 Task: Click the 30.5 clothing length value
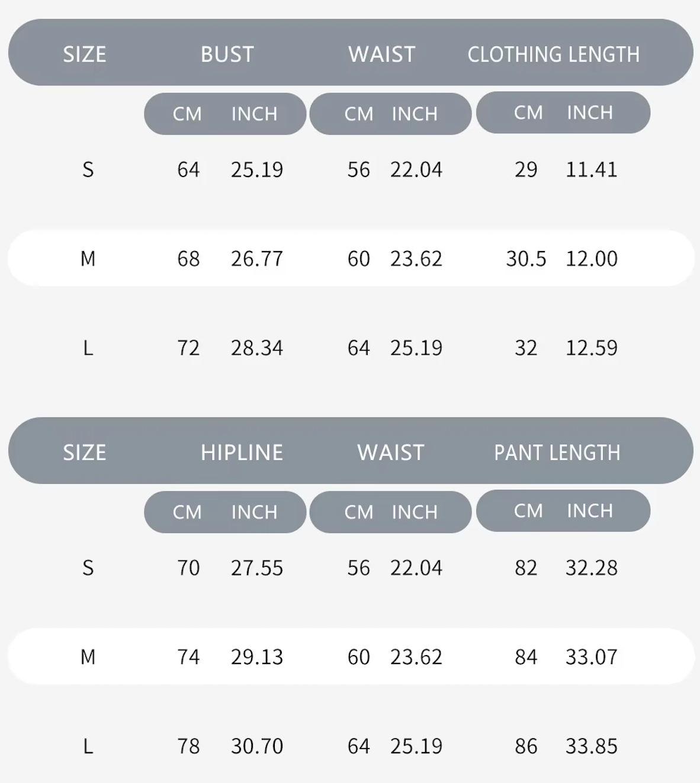pos(526,259)
